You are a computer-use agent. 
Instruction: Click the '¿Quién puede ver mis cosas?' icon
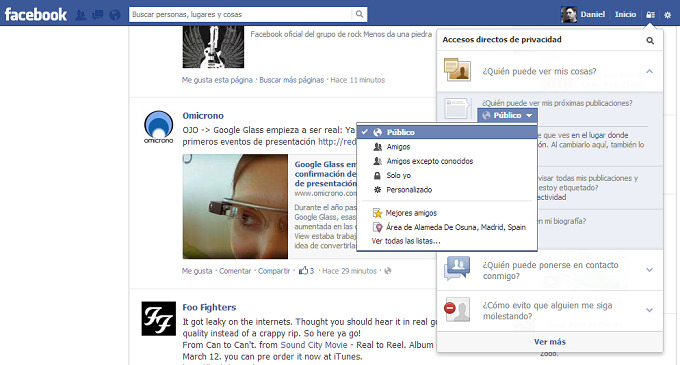(x=458, y=70)
